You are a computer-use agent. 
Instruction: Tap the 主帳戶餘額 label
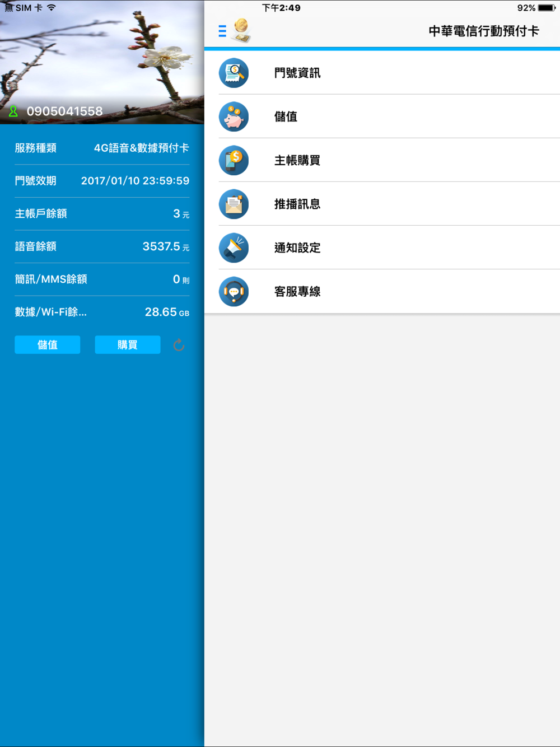[x=41, y=213]
